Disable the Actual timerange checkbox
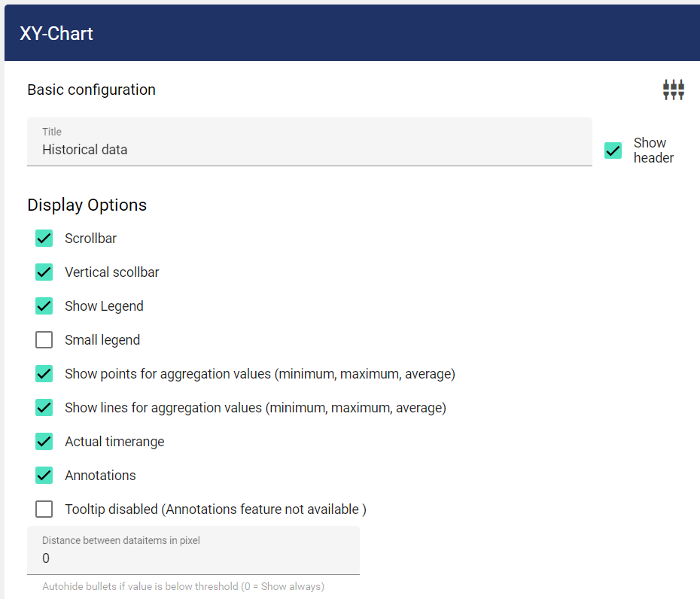Viewport: 700px width, 599px height. pos(44,442)
